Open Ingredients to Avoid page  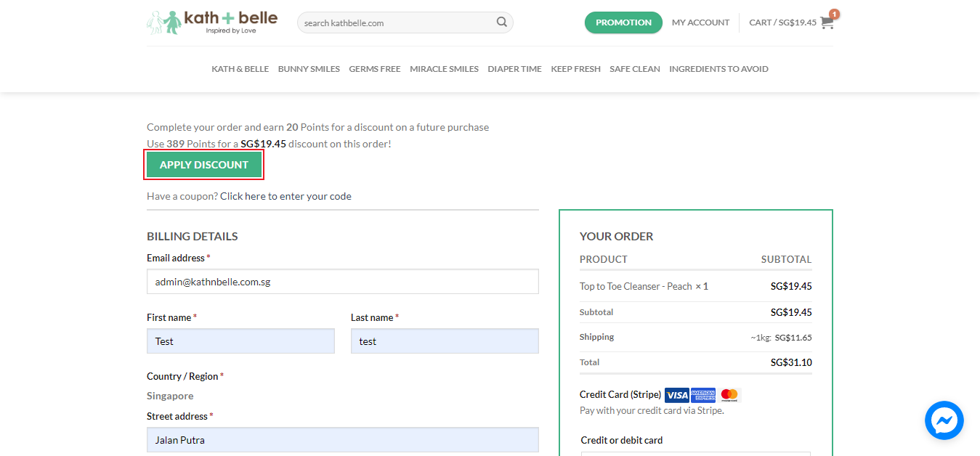[718, 69]
